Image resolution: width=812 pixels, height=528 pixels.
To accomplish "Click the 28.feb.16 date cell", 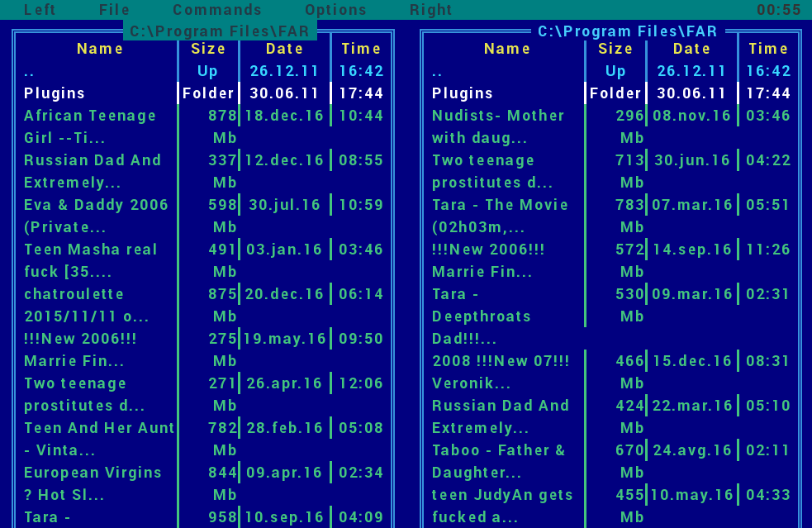I will coord(284,427).
